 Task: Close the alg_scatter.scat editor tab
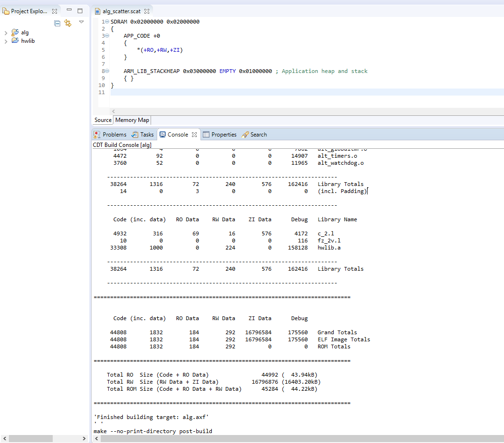(146, 11)
